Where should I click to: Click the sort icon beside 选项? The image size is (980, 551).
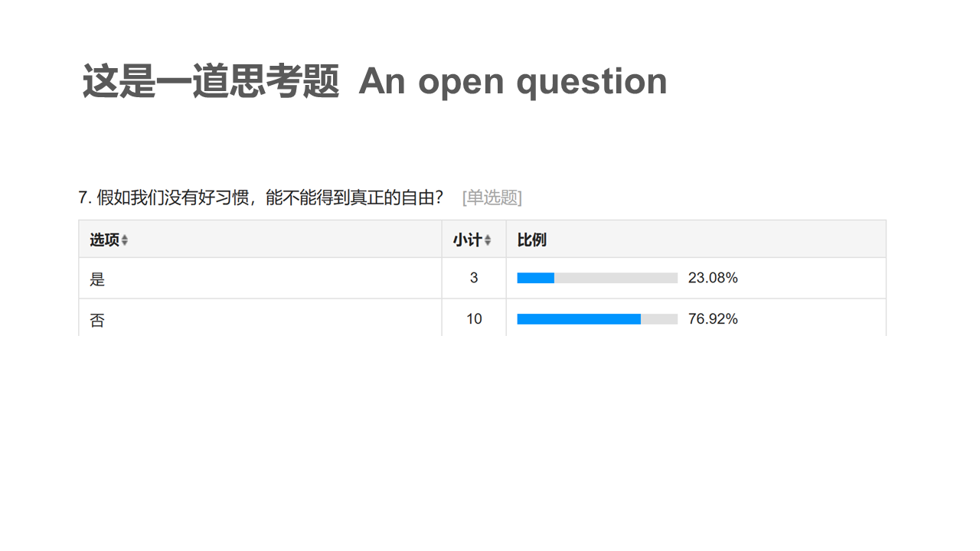[125, 240]
